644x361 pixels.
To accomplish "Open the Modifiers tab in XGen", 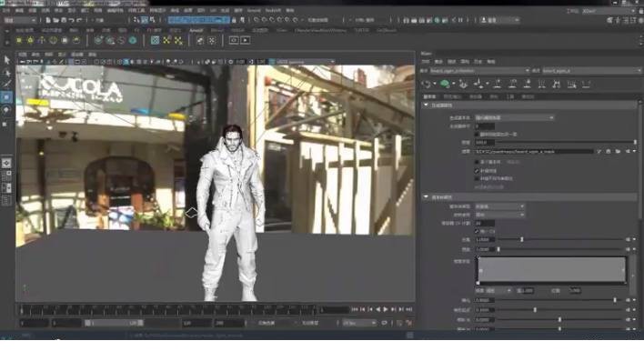I will [476, 97].
